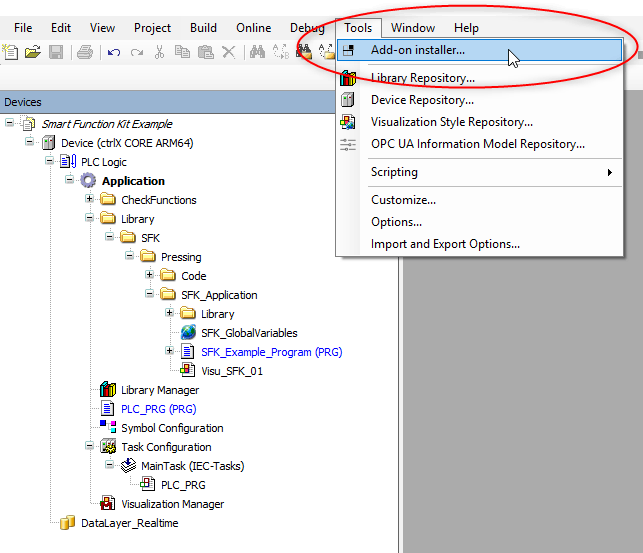Click the Application gear icon in tree

[88, 180]
